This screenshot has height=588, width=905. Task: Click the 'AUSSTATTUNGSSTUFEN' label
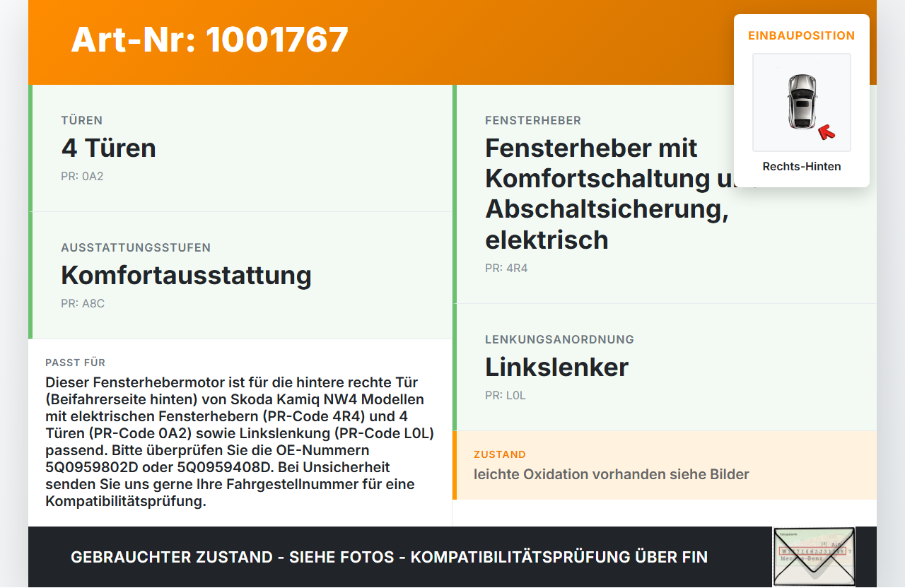[136, 247]
